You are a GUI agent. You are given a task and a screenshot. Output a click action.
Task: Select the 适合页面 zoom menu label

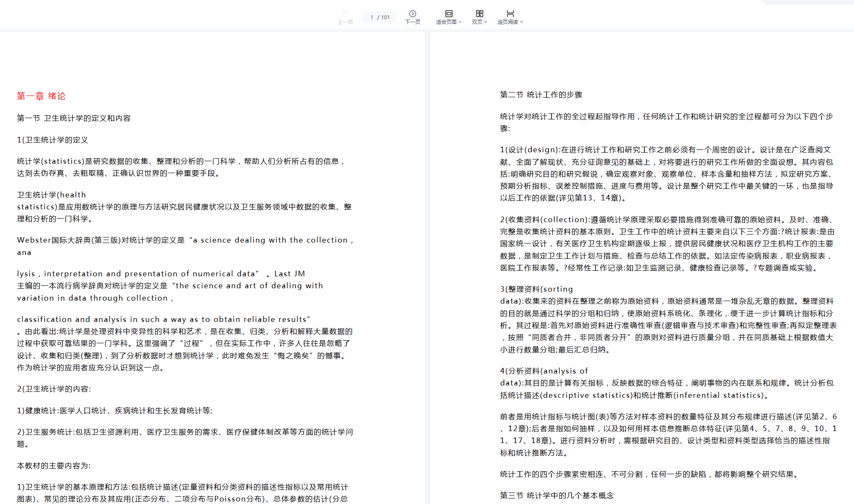click(446, 22)
